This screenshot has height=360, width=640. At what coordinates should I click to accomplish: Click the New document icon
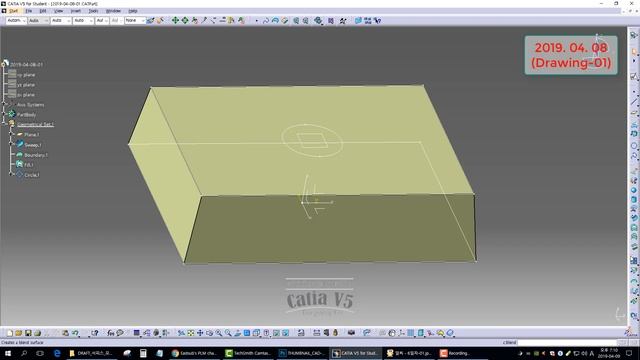coord(10,333)
